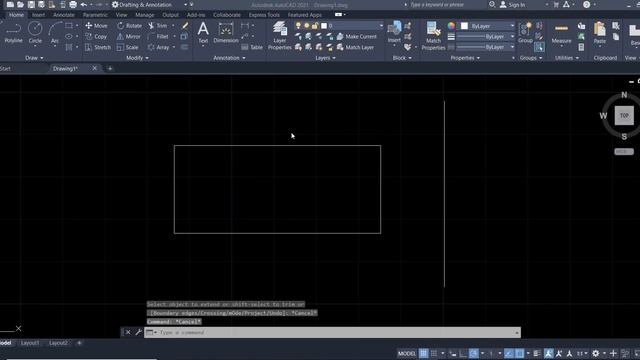Open the object color wheel
Screen dimensions: 640x360
click(x=451, y=25)
